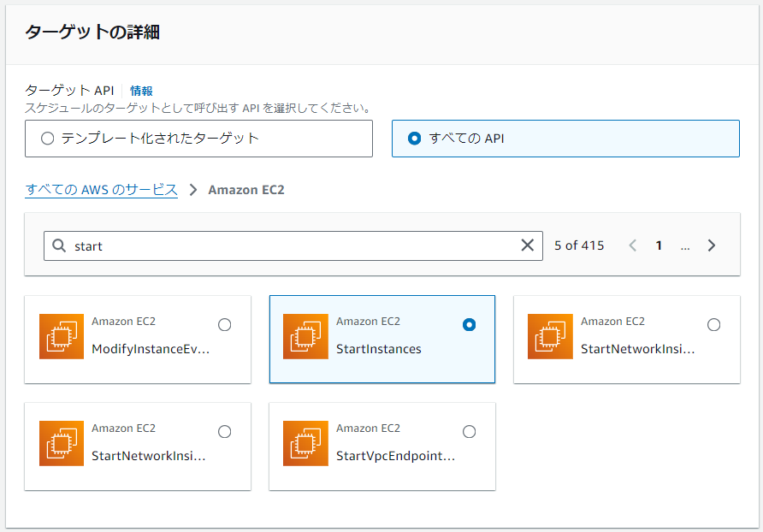The height and width of the screenshot is (532, 763).
Task: Select radio on StartNetworkInsi... card below ModifyInstanceEv...
Action: click(224, 432)
